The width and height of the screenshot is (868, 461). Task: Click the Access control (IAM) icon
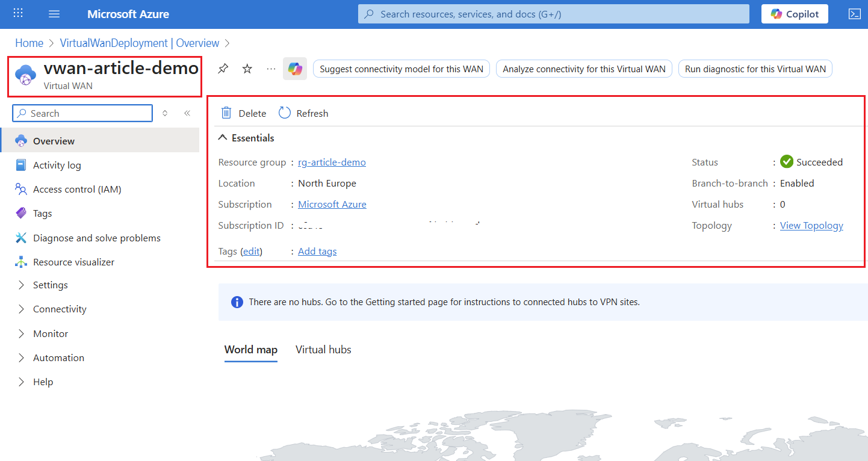[21, 189]
